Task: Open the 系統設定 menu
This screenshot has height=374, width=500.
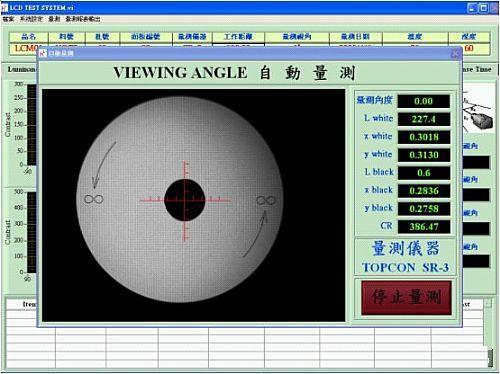Action: point(31,19)
